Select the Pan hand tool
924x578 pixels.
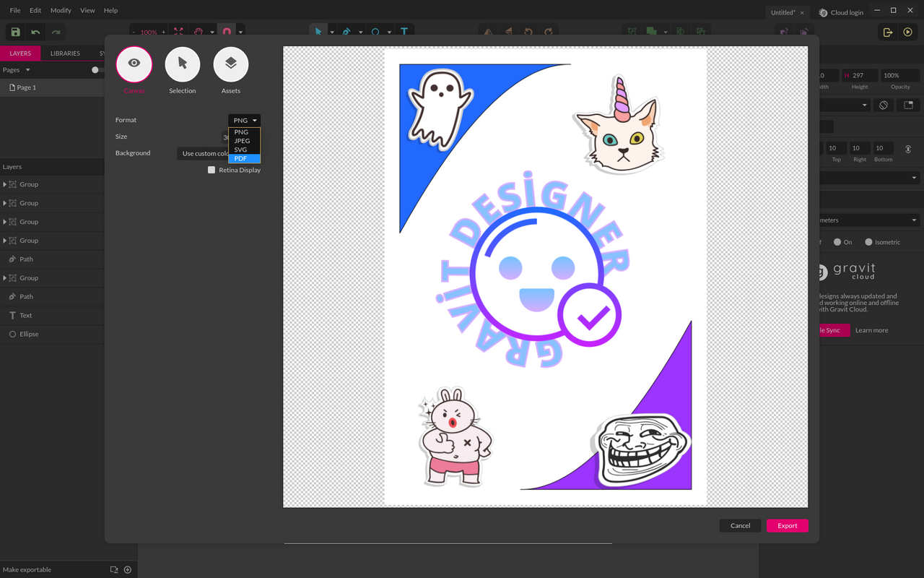pyautogui.click(x=199, y=32)
